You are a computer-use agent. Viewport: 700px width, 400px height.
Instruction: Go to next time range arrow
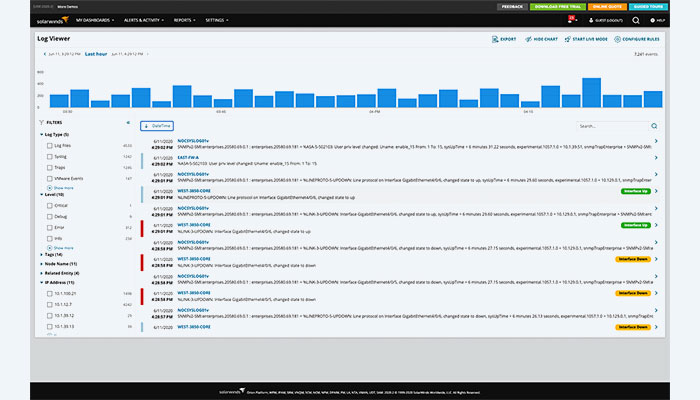(x=148, y=54)
